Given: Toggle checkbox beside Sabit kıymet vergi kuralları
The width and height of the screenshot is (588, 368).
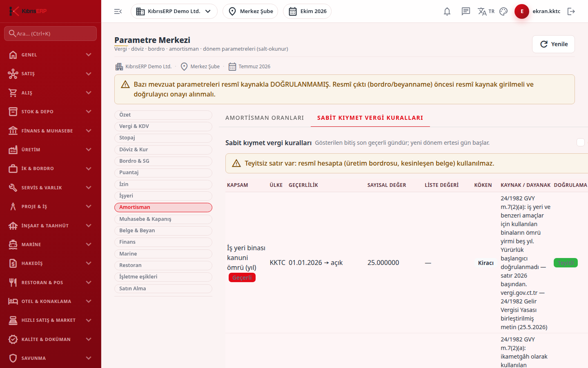Looking at the screenshot, I should click(x=581, y=142).
